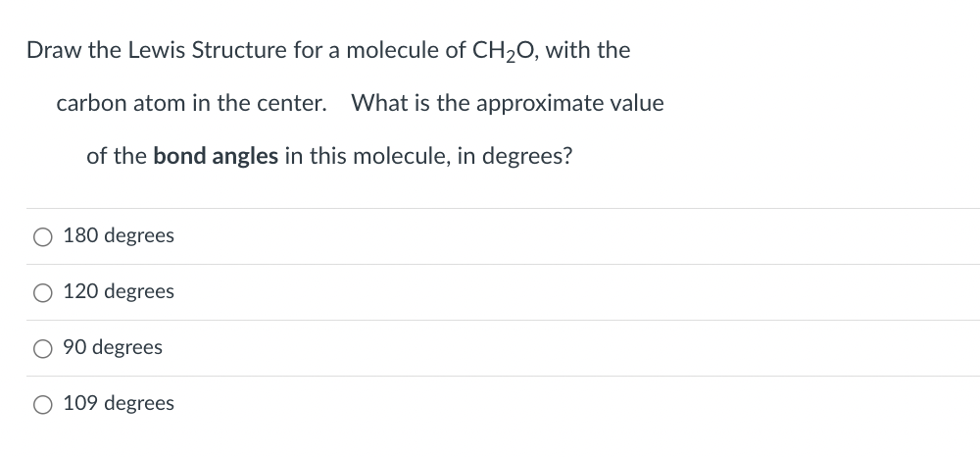The height and width of the screenshot is (457, 980).
Task: Click the "90 degrees" answer label
Action: click(x=113, y=347)
